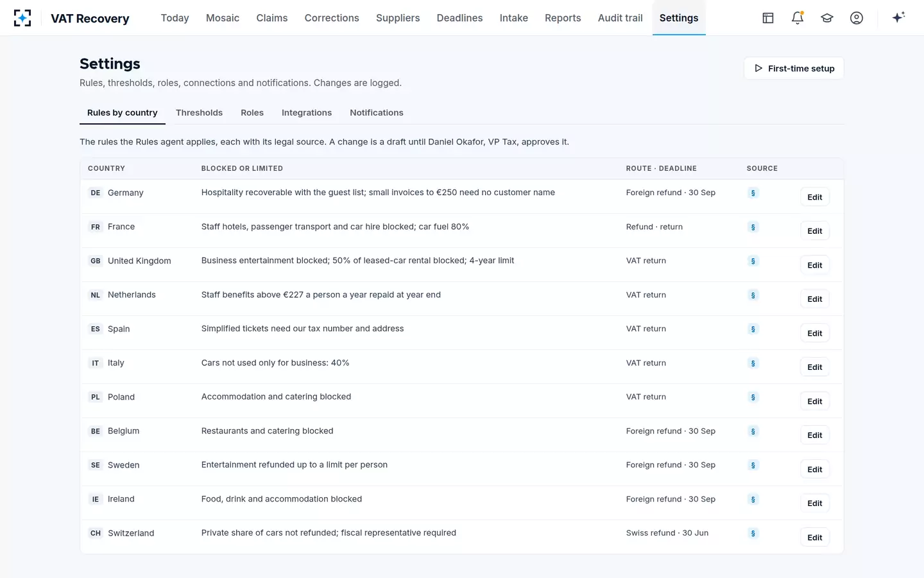Open the layout panel icon in header
Screen dimensions: 924x578
(768, 18)
